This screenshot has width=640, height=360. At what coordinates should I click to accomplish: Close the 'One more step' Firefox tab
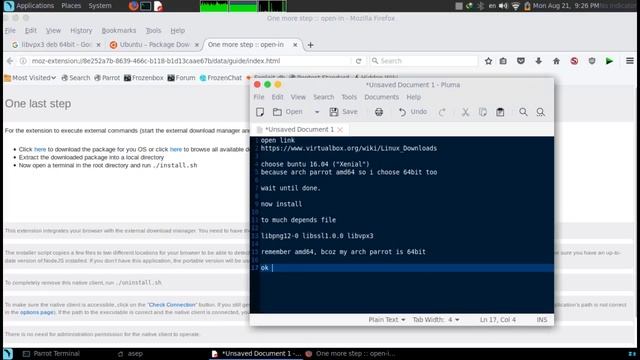tap(295, 45)
